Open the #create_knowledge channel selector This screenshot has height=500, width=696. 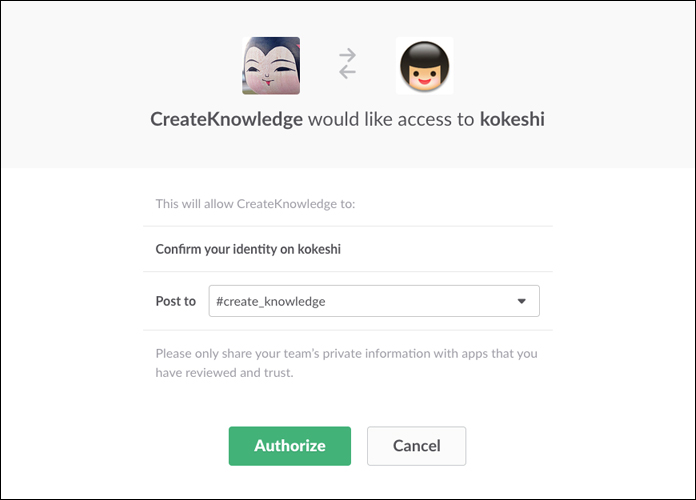pos(373,301)
